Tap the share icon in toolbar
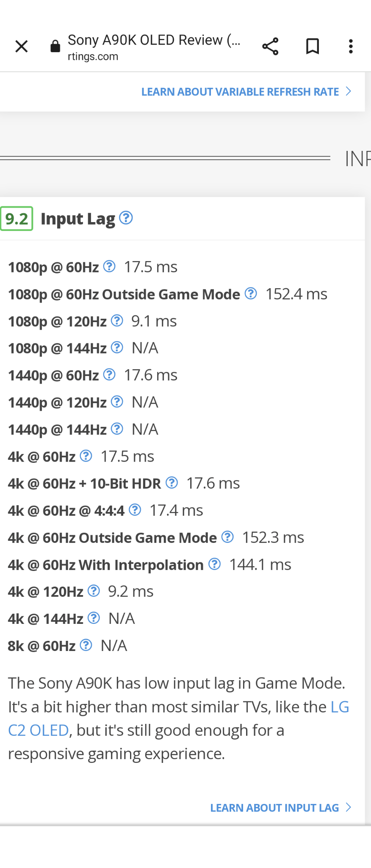This screenshot has height=868, width=371. (270, 46)
